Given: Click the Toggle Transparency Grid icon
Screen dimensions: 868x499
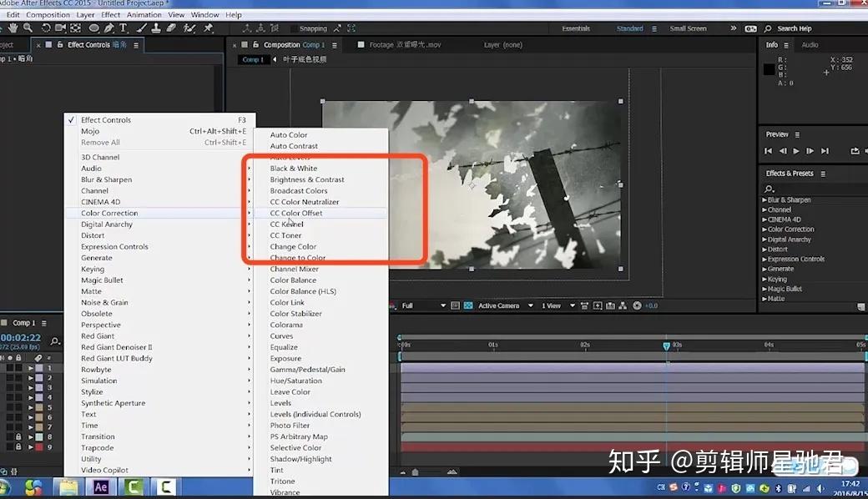Looking at the screenshot, I should [467, 305].
